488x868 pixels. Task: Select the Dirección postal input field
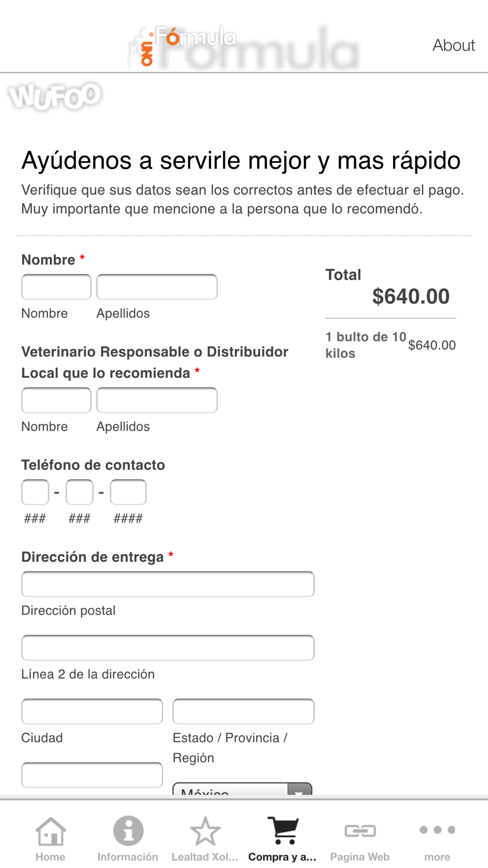[x=168, y=584]
